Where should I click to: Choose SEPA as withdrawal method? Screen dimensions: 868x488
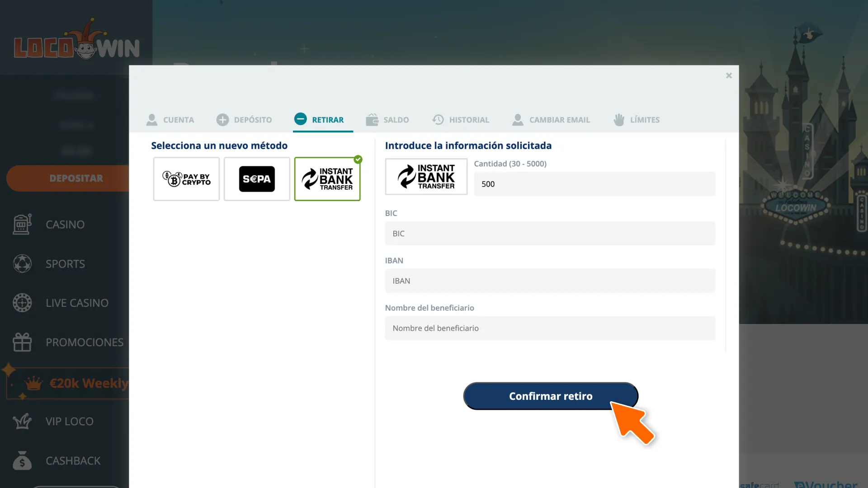point(256,179)
